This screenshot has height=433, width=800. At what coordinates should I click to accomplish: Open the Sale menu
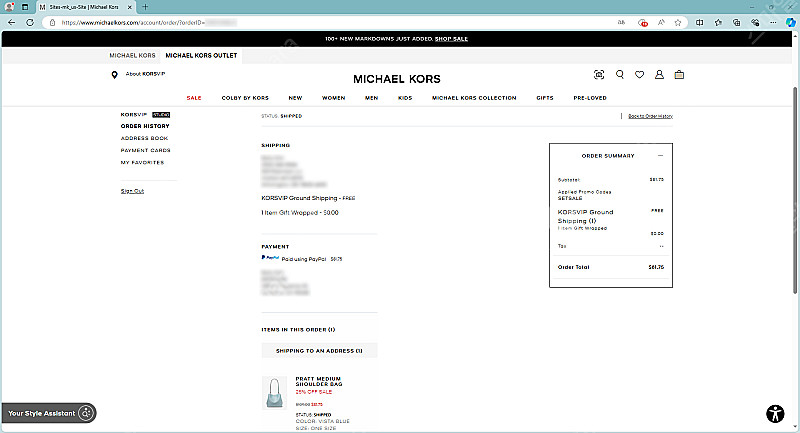[194, 98]
